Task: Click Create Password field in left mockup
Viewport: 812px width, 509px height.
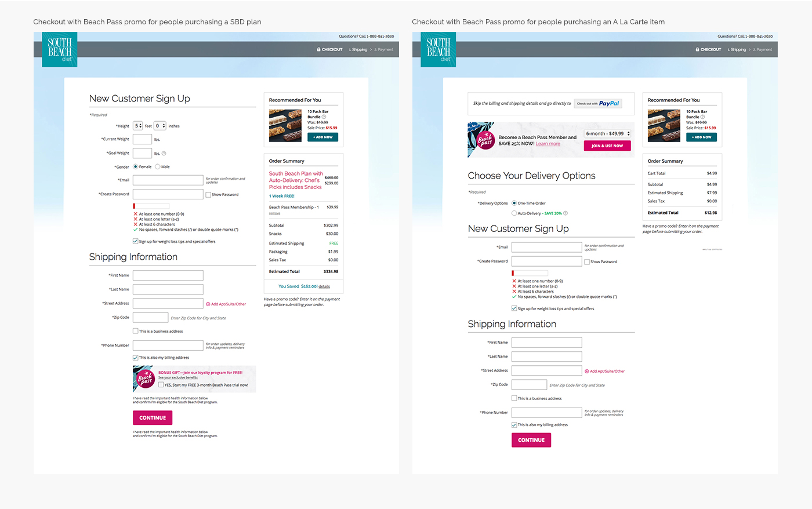Action: pos(168,194)
